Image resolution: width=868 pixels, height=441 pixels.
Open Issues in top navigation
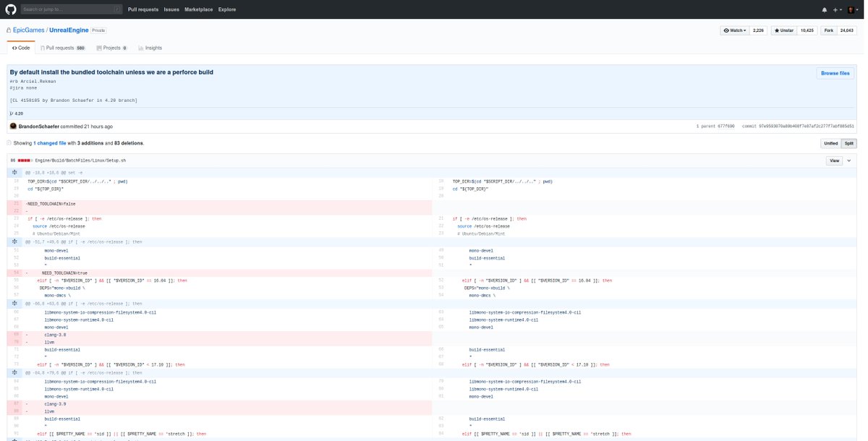pyautogui.click(x=171, y=9)
